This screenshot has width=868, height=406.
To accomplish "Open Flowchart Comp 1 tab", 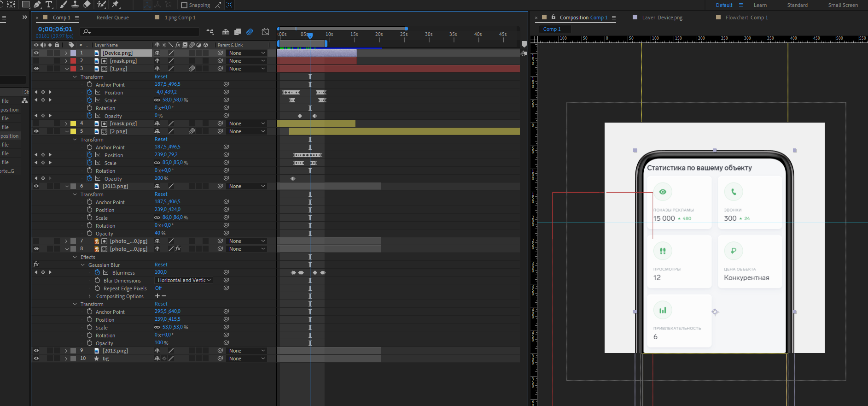I will tap(746, 18).
